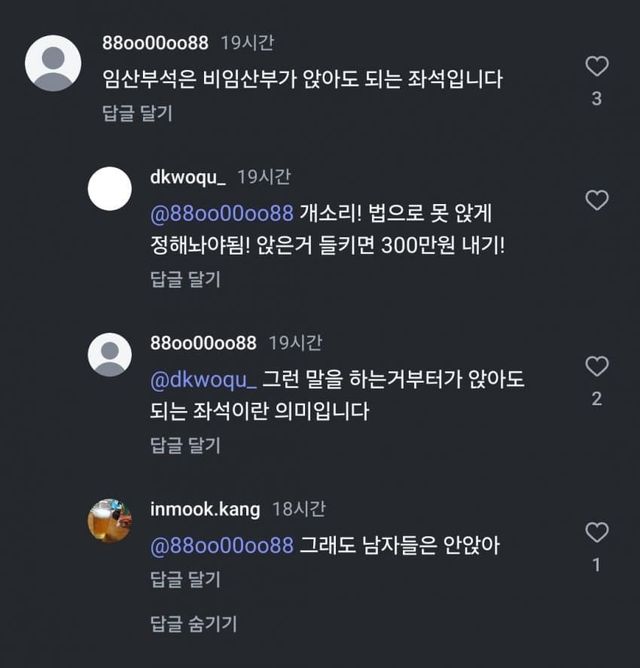This screenshot has height=668, width=640.
Task: Reply to the top comment via 답글 달기
Action: (x=137, y=113)
